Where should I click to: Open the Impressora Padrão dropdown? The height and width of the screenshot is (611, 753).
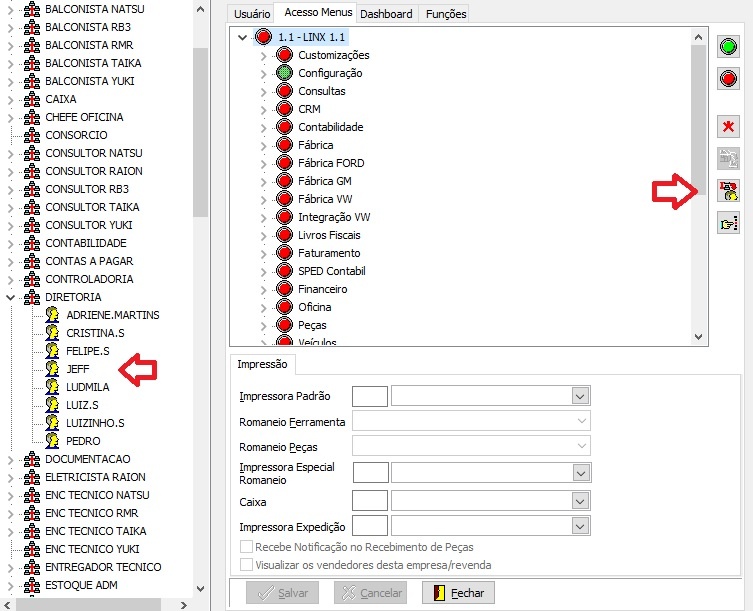pos(580,396)
